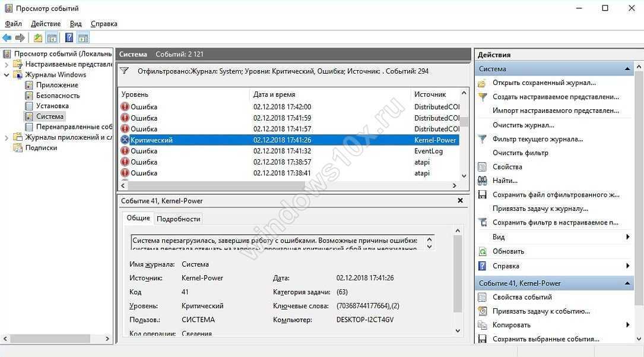Click 'Обновить' refresh action
This screenshot has width=644, height=357.
point(508,251)
